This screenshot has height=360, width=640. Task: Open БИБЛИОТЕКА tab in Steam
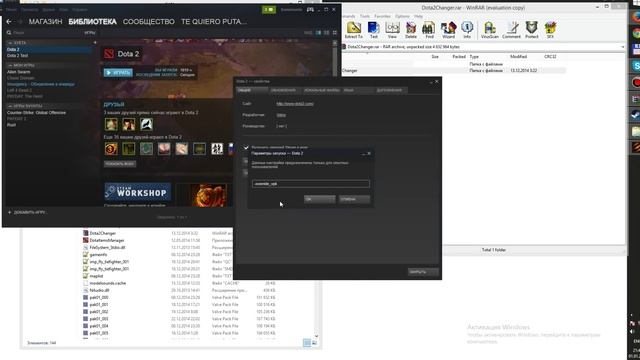click(x=93, y=22)
